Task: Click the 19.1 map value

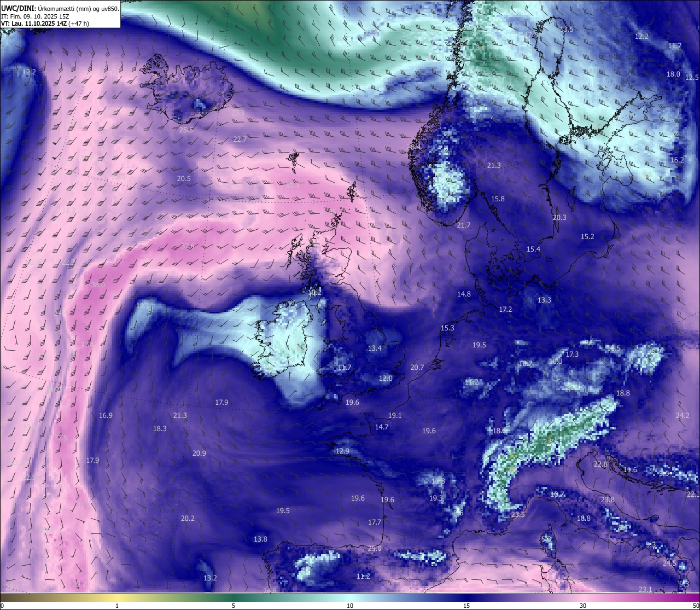Action: point(395,416)
